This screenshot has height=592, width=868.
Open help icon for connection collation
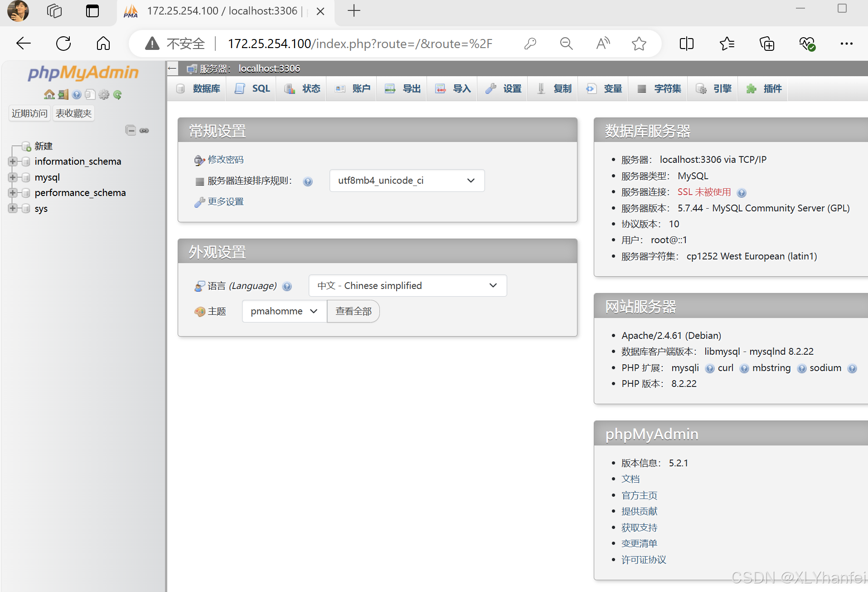tap(308, 181)
